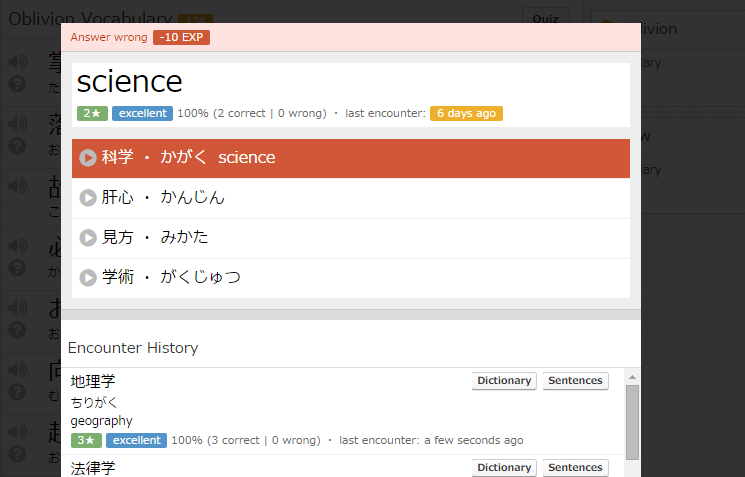This screenshot has height=477, width=745.
Task: Click the scroll up arrow in Encounter History
Action: (632, 376)
